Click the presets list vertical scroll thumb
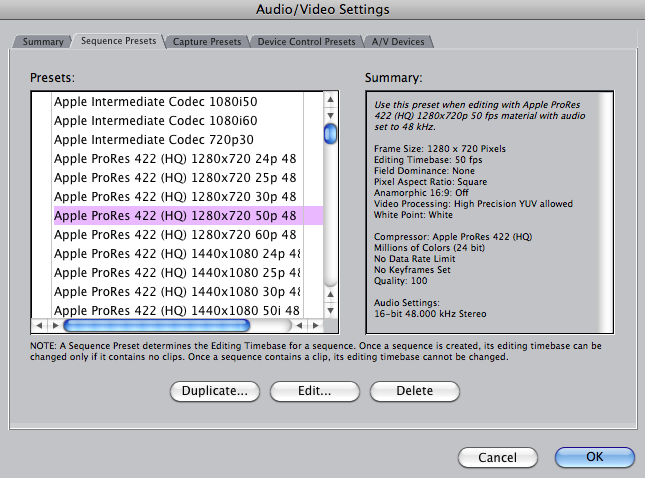The height and width of the screenshot is (478, 645). pyautogui.click(x=330, y=133)
